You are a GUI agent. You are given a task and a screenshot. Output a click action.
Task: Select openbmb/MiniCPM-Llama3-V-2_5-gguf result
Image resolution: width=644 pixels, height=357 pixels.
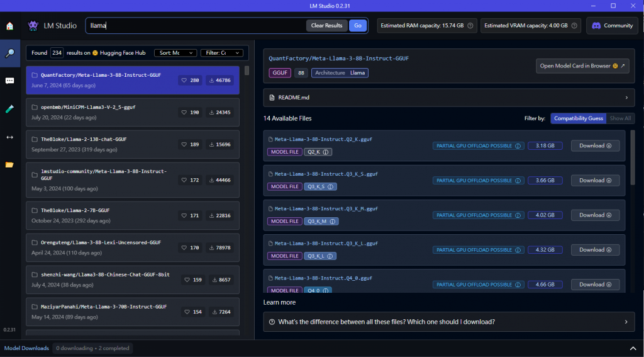tap(133, 112)
